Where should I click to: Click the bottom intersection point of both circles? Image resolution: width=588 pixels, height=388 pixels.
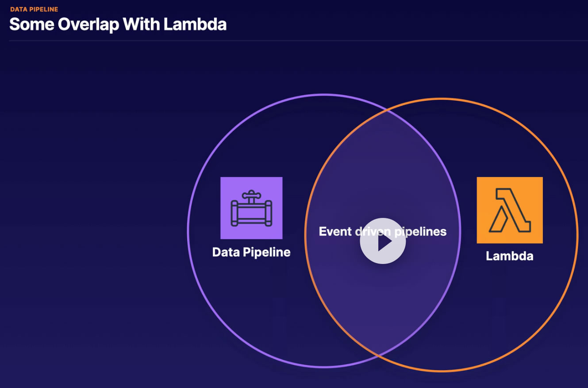coord(379,355)
